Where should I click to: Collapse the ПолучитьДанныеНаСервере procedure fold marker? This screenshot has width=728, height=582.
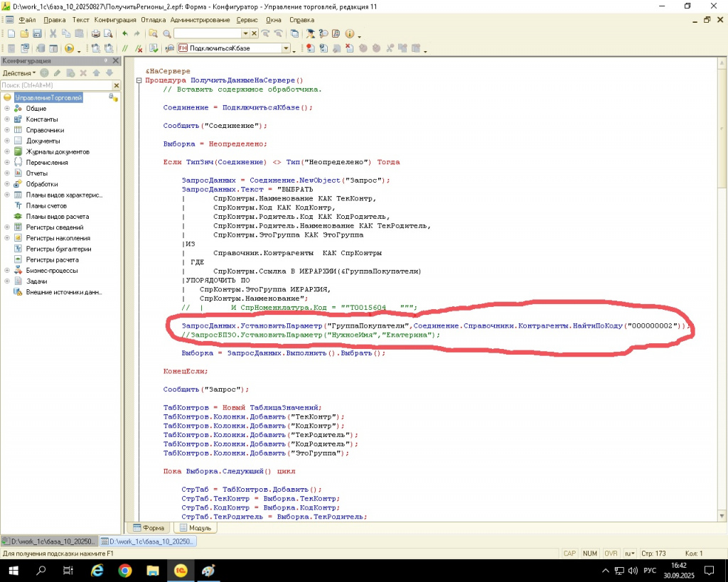139,80
